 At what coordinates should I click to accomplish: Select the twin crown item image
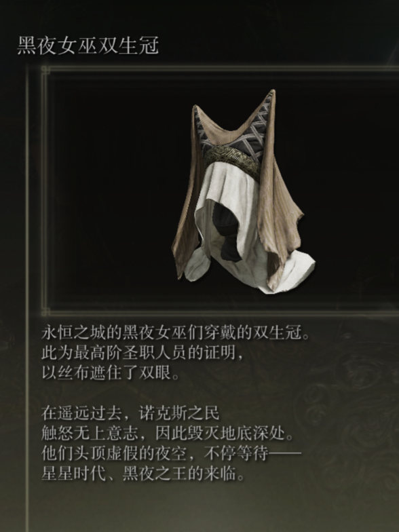[243, 192]
